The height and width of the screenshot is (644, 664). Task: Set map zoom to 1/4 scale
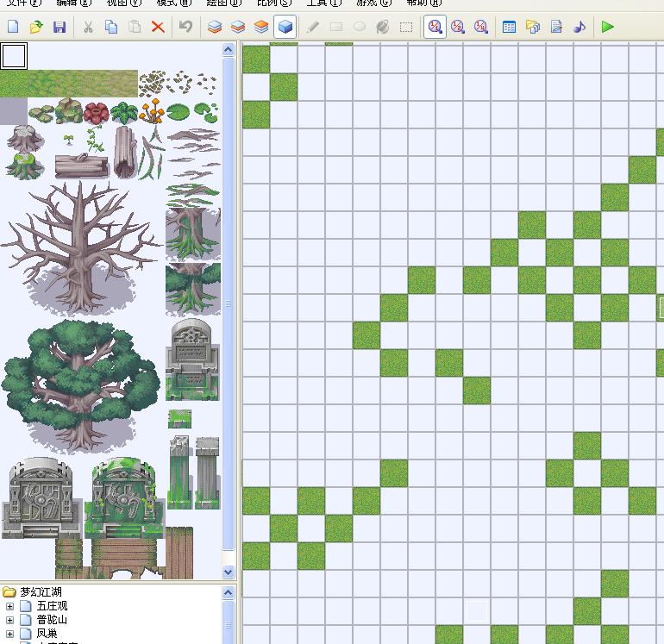(x=481, y=27)
